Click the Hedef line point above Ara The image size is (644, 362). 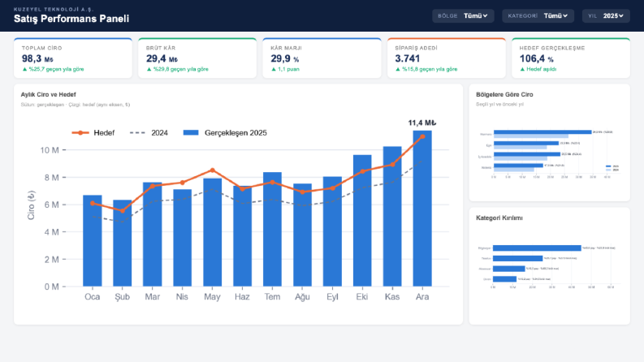[x=422, y=136]
